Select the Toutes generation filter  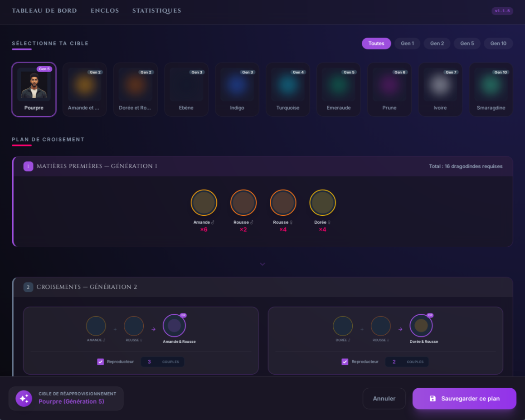pos(376,44)
